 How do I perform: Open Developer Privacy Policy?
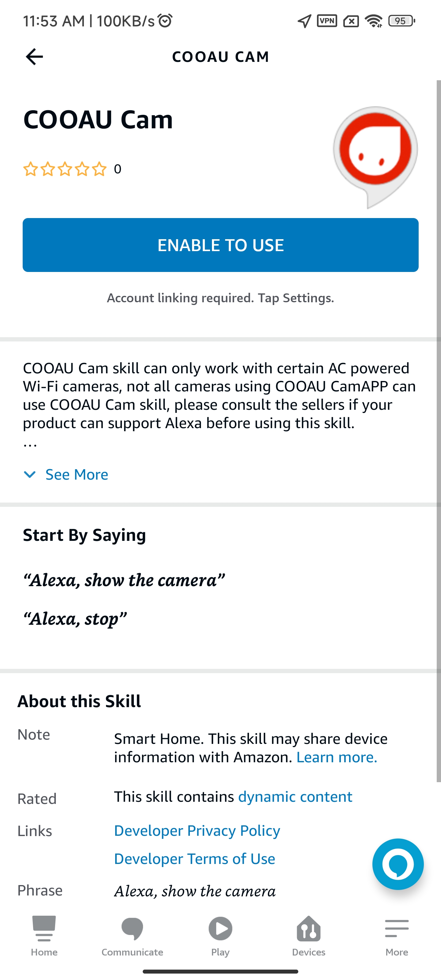coord(197,831)
